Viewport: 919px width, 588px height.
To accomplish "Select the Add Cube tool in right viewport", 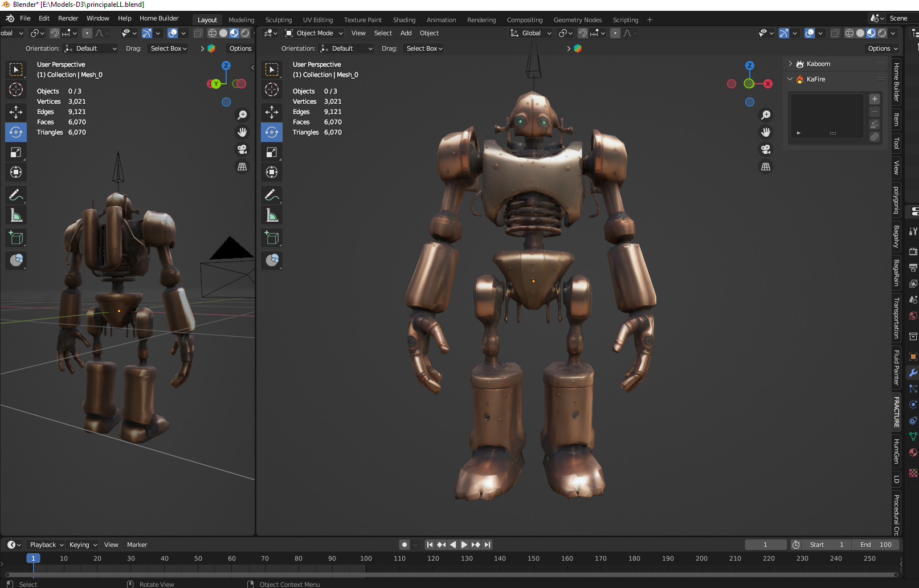I will coord(272,238).
